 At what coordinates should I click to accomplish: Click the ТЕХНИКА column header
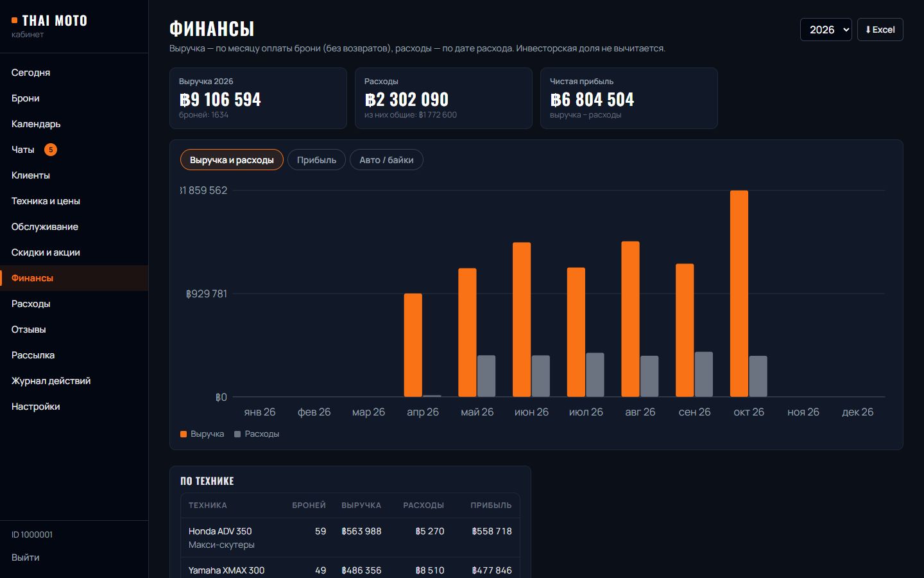(208, 505)
